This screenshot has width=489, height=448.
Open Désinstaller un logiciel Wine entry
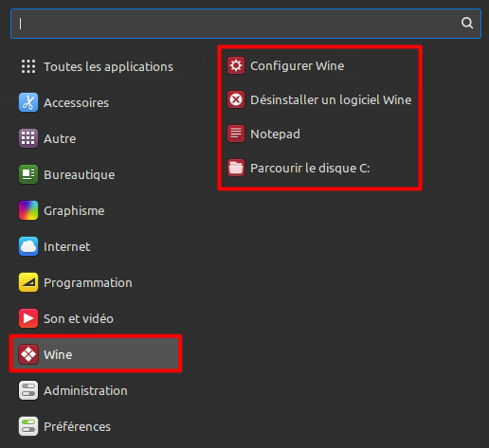[320, 99]
